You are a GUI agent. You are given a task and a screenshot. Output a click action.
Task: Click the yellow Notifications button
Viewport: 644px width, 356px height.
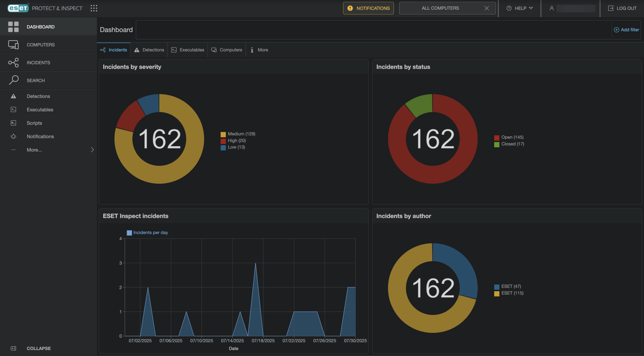[368, 8]
